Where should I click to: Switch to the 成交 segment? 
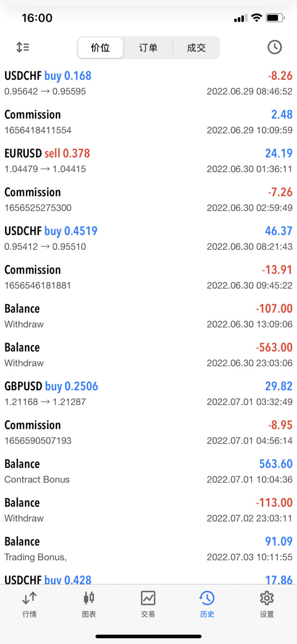196,48
